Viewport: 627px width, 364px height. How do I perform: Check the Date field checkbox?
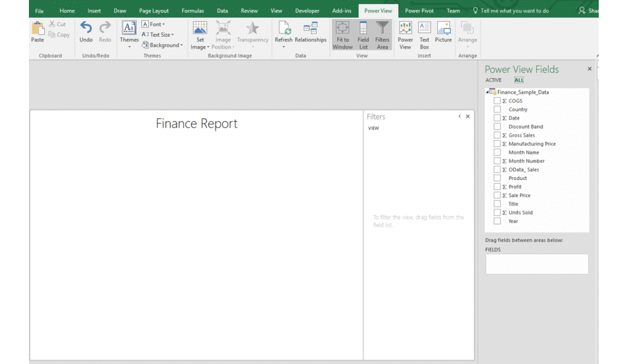point(497,118)
